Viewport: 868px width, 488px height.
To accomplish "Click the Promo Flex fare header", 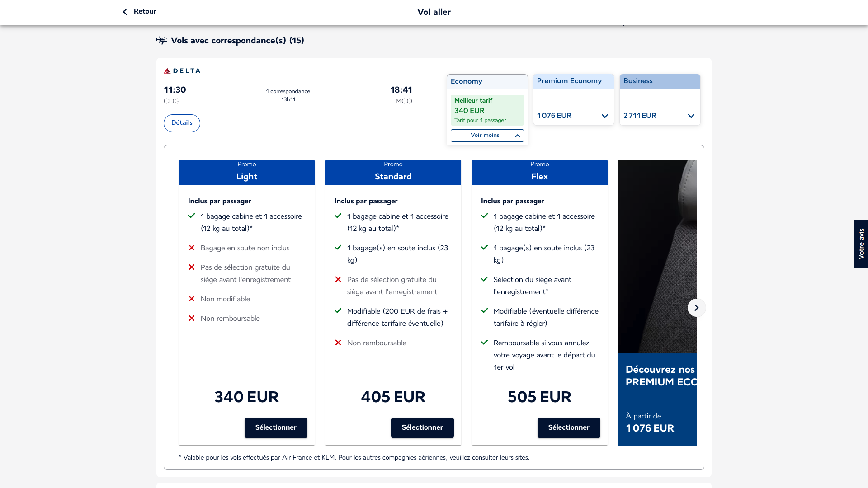I will 540,173.
